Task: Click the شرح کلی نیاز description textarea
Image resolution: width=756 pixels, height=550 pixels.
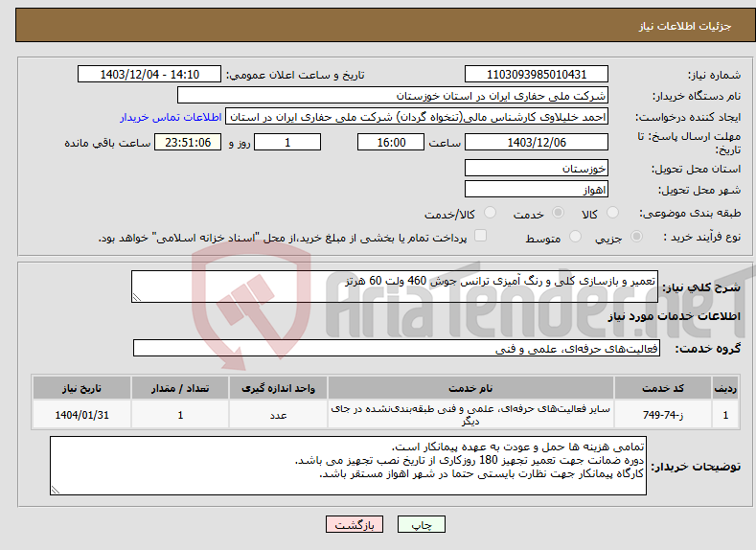Action: tap(395, 286)
